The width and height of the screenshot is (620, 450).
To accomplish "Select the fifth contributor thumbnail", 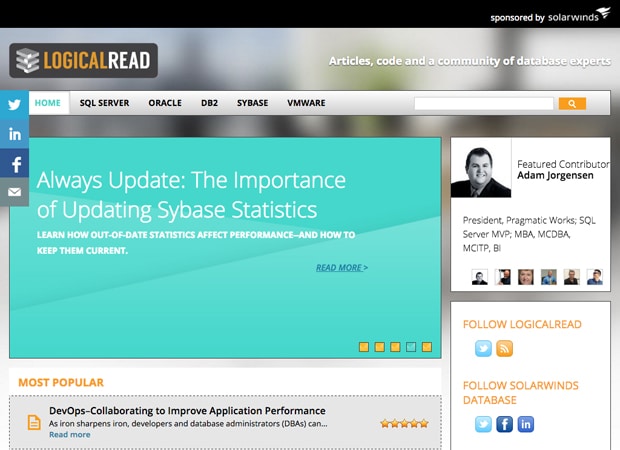I will 572,277.
